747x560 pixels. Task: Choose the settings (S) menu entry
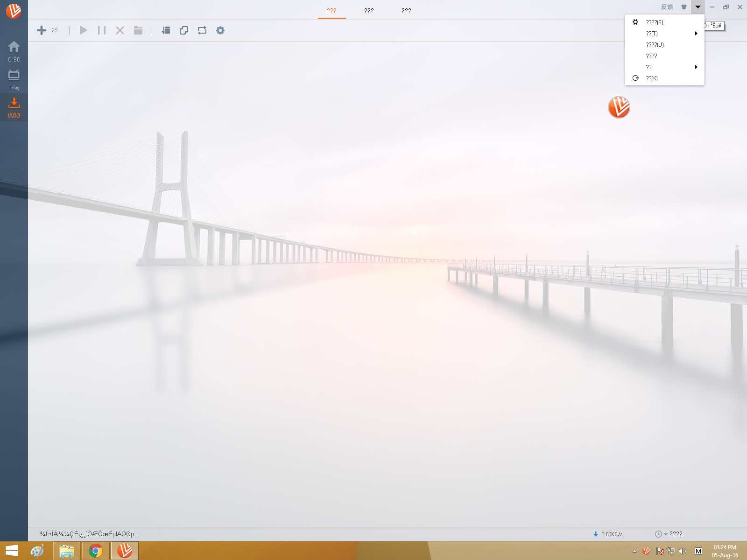pyautogui.click(x=655, y=22)
